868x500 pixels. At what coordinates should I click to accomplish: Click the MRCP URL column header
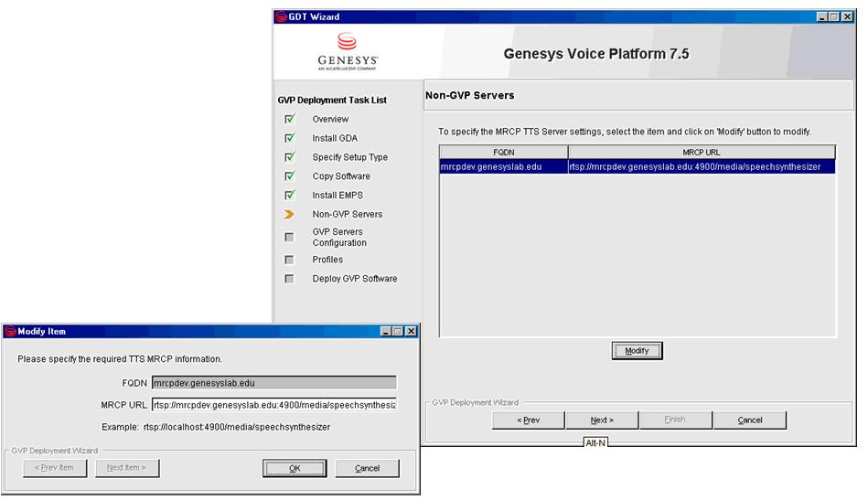(701, 153)
